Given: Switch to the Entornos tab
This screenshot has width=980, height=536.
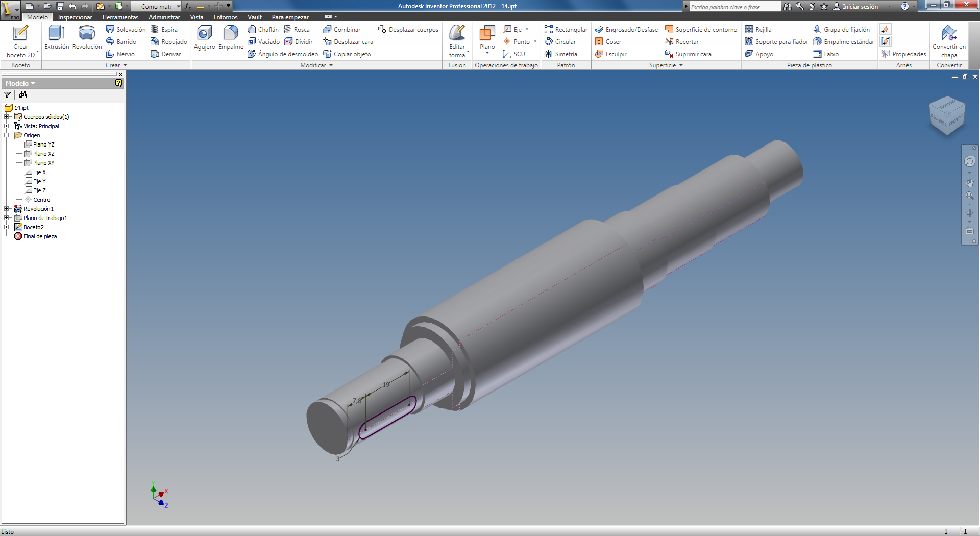Looking at the screenshot, I should [226, 17].
